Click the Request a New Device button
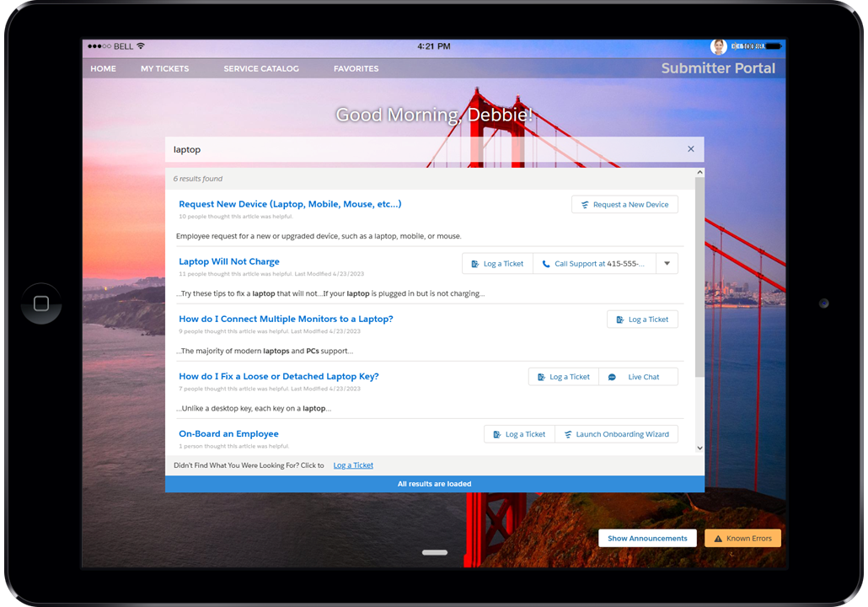Screen dimensions: 868x607 tap(624, 205)
